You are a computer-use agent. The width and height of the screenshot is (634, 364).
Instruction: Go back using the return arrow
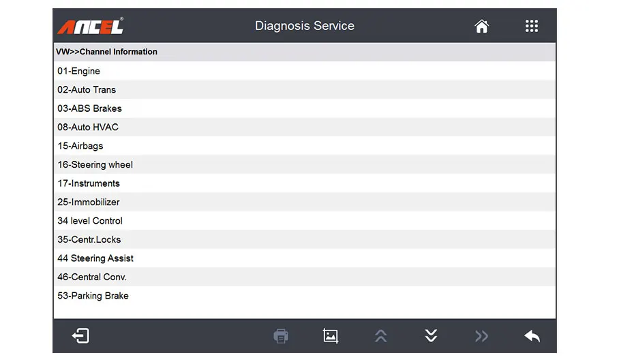[x=532, y=335]
